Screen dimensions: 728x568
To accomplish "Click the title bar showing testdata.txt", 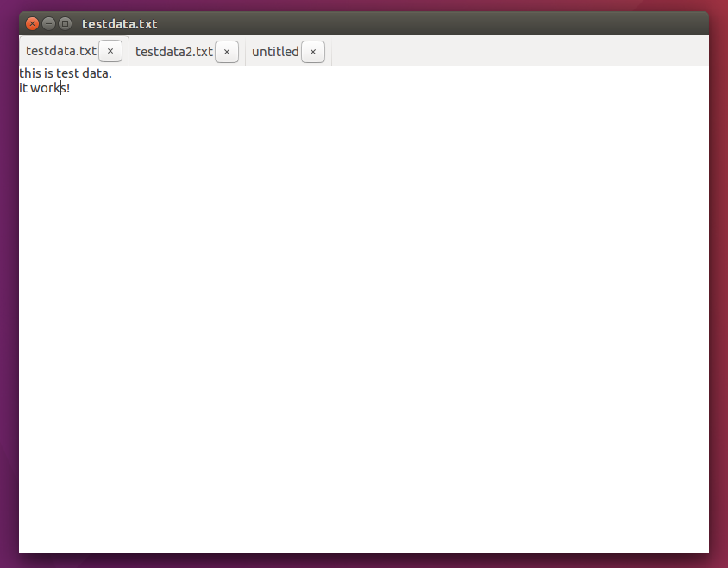I will (x=120, y=23).
